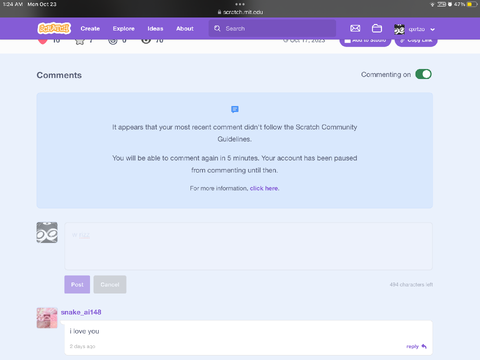Viewport: 480px width, 360px height.
Task: Open the messages envelope icon
Action: coord(355,29)
